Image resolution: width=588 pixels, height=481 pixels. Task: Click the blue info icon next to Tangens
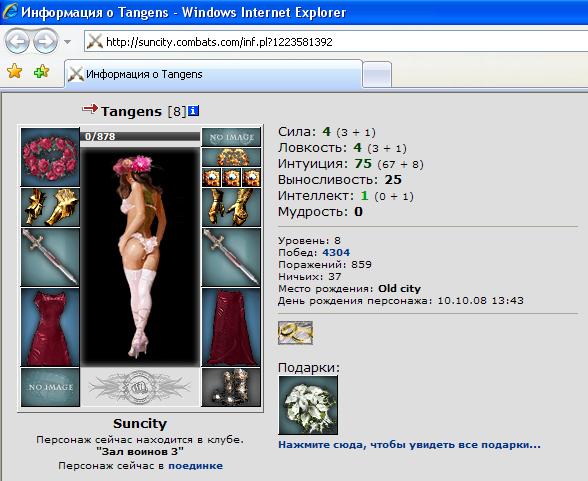[193, 111]
